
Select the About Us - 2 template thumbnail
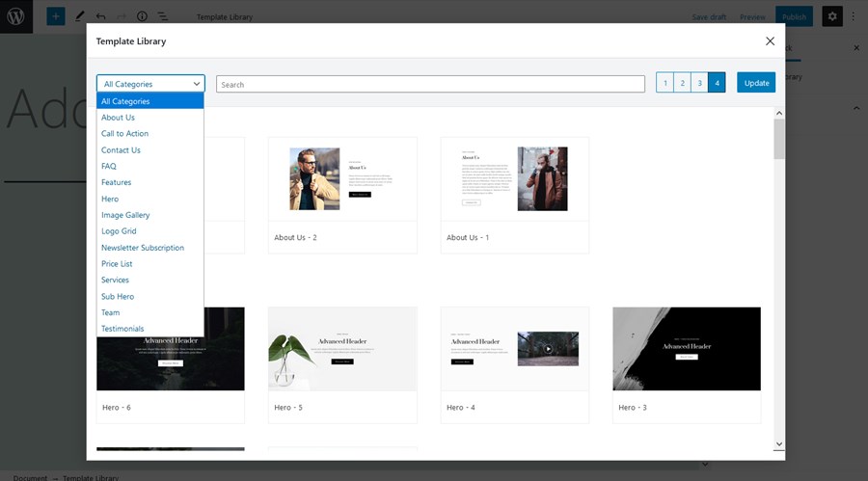[x=342, y=179]
